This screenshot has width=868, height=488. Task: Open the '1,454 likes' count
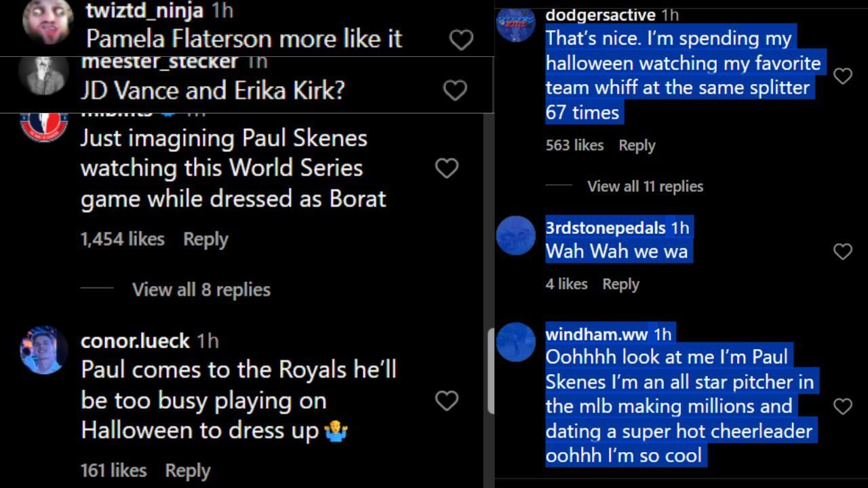(122, 239)
